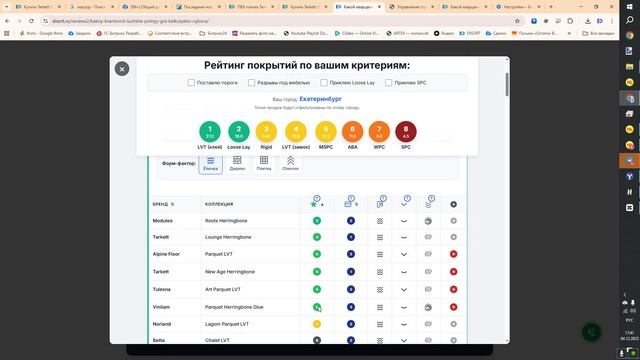Play video for Tulesna Art Parquet LVT
Image resolution: width=640 pixels, height=360 pixels.
453,289
